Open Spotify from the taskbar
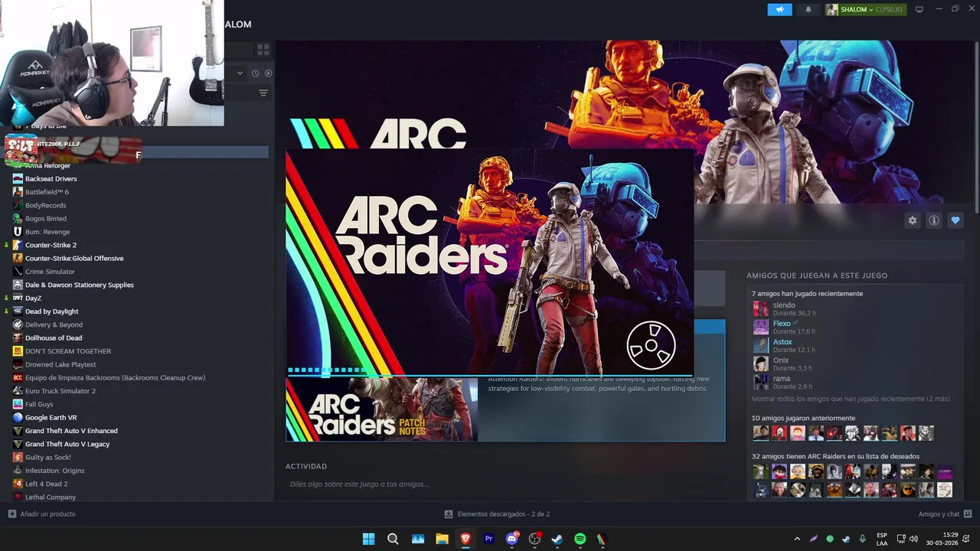 580,539
